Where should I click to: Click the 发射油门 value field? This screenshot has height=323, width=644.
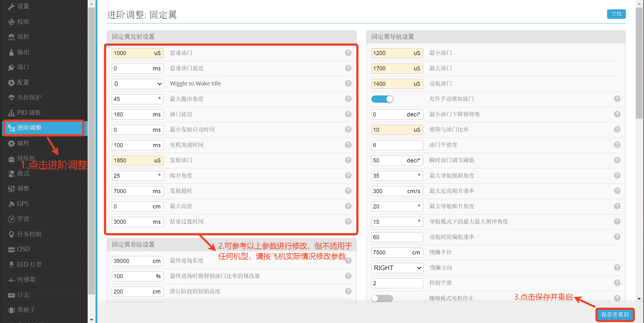138,161
